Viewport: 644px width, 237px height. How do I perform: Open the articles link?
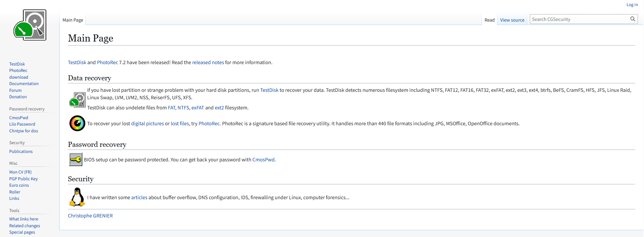[139, 197]
